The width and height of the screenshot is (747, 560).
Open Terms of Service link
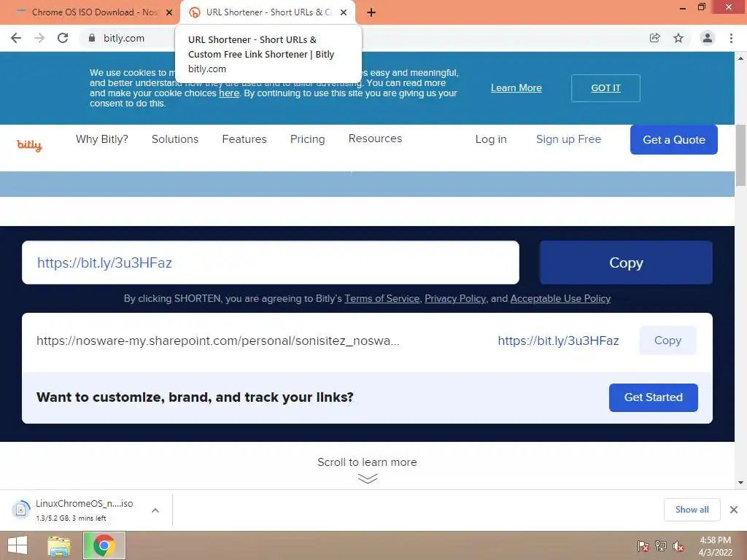click(x=382, y=298)
